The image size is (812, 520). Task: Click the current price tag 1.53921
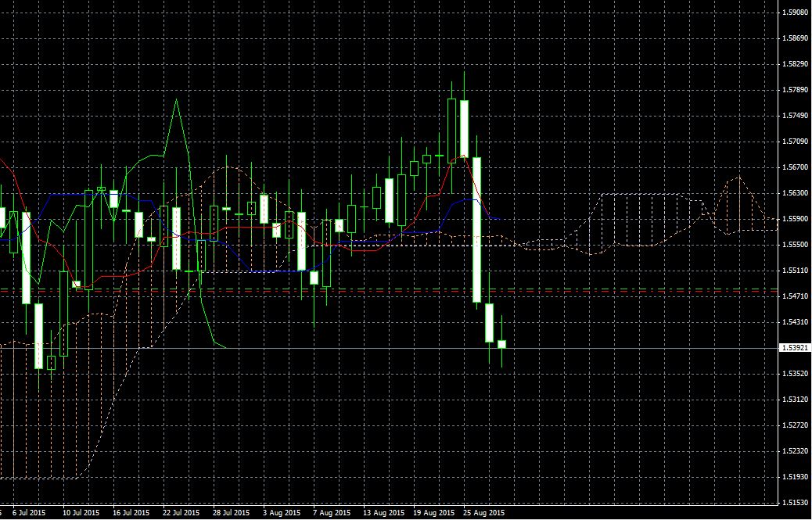coord(796,348)
